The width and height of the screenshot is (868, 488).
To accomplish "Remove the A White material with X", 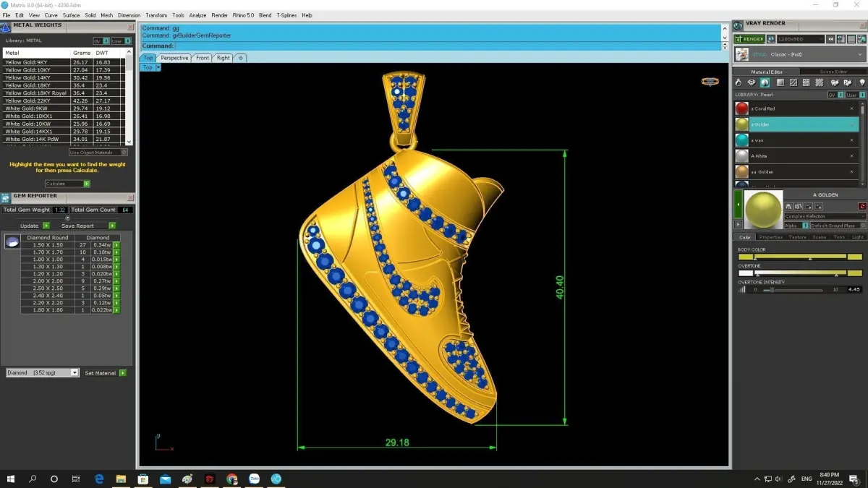I will click(x=851, y=156).
